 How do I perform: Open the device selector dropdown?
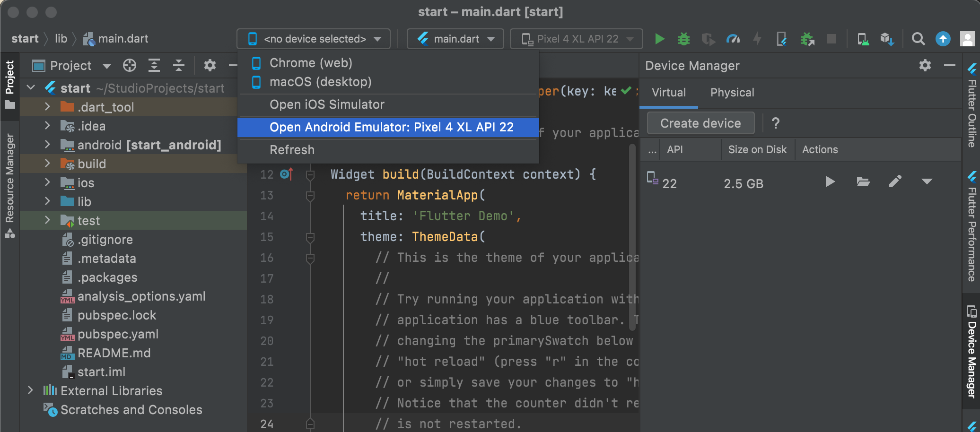pyautogui.click(x=314, y=39)
